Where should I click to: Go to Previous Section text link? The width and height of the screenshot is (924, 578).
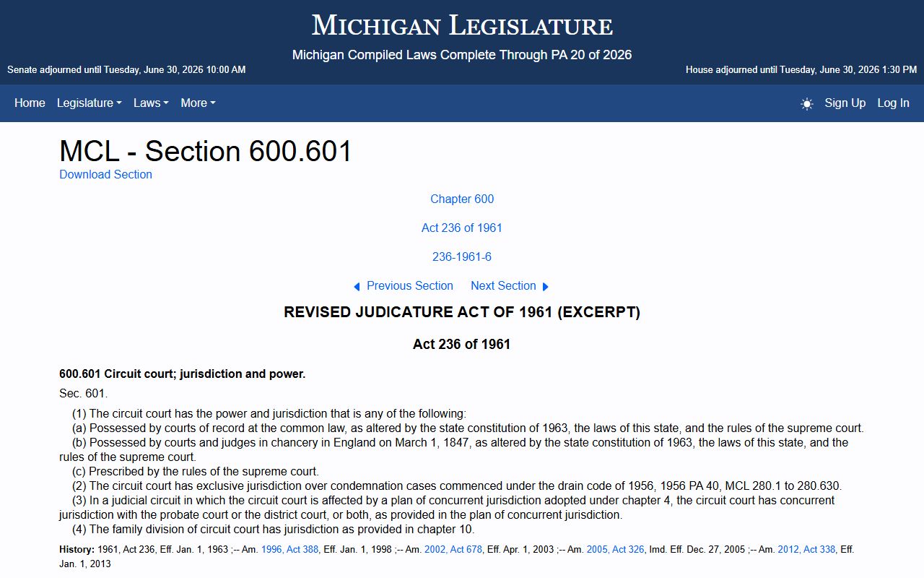[x=410, y=285]
